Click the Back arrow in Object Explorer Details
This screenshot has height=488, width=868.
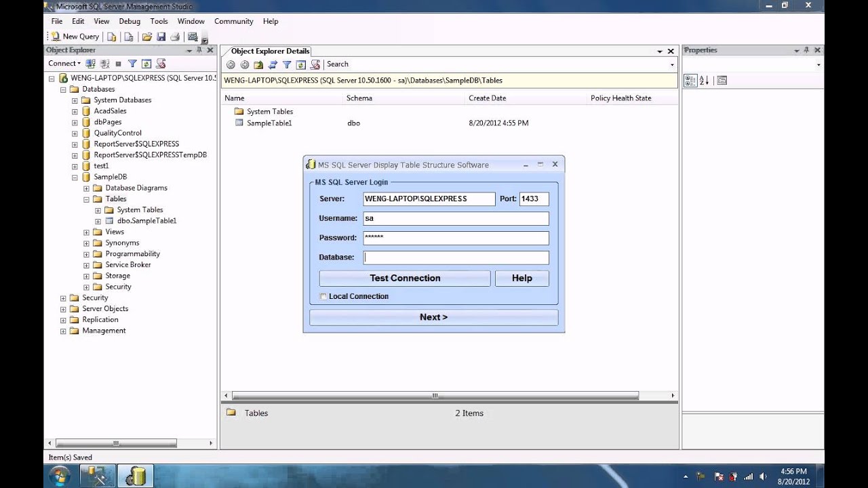pyautogui.click(x=231, y=64)
